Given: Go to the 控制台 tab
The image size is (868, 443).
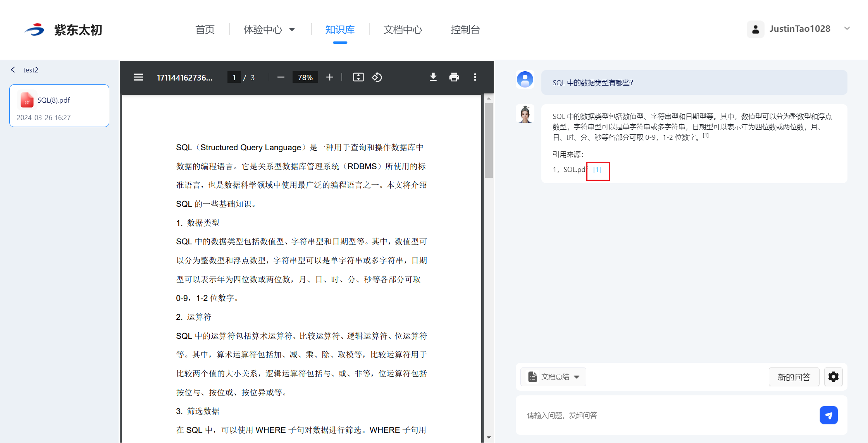Looking at the screenshot, I should coord(465,29).
